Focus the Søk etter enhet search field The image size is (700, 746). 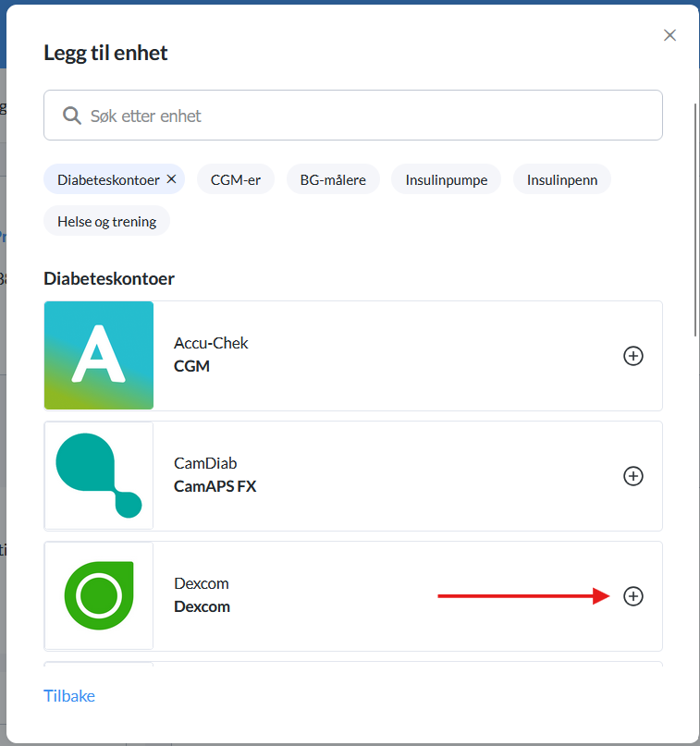[353, 116]
